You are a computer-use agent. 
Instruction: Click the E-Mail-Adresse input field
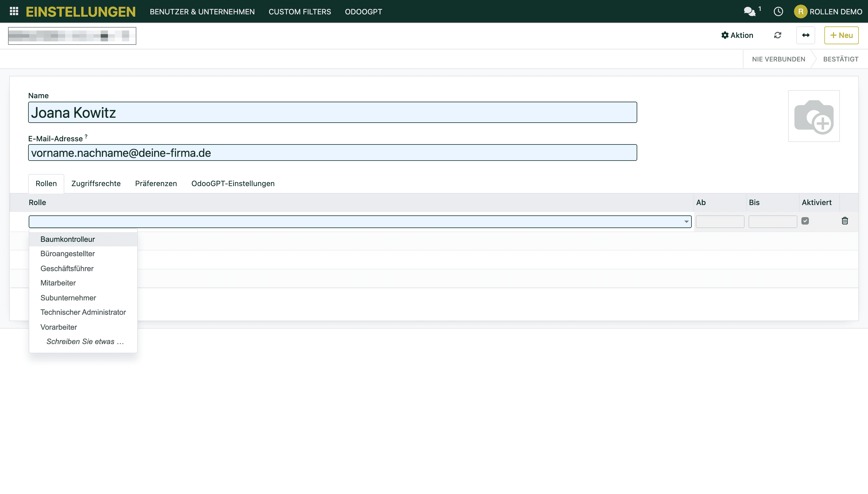tap(332, 153)
